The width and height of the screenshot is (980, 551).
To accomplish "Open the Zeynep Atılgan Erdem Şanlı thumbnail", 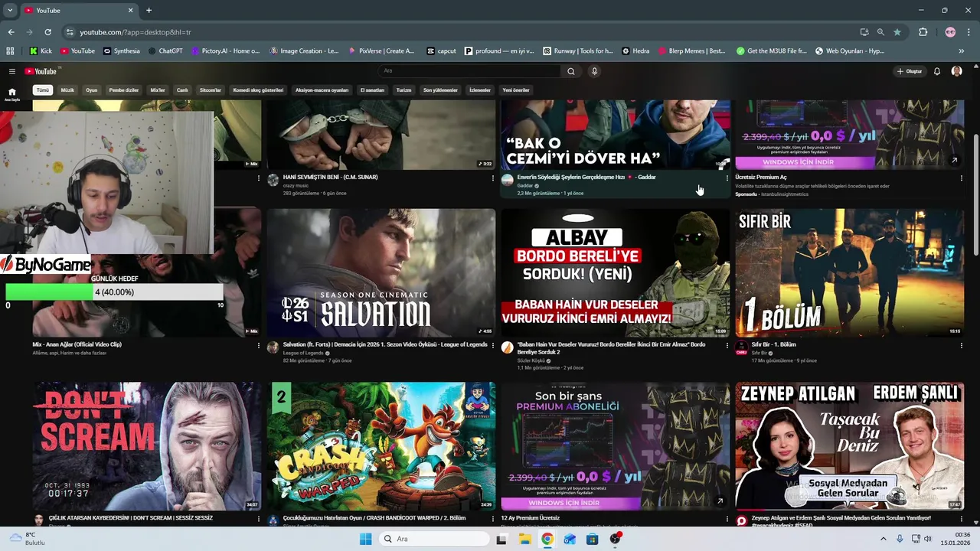I will [850, 446].
